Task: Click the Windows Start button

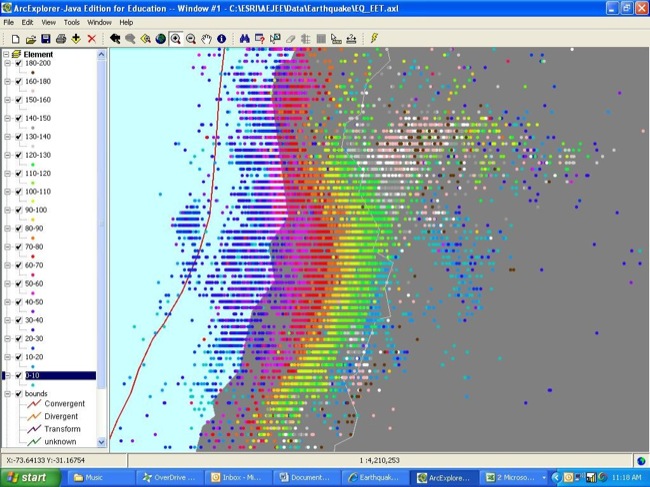Action: pos(29,478)
